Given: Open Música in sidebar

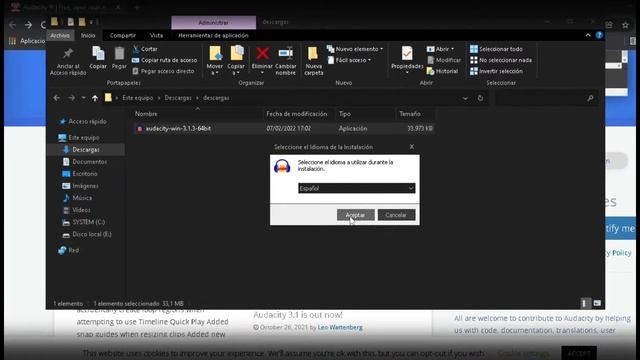Looking at the screenshot, I should [78, 198].
